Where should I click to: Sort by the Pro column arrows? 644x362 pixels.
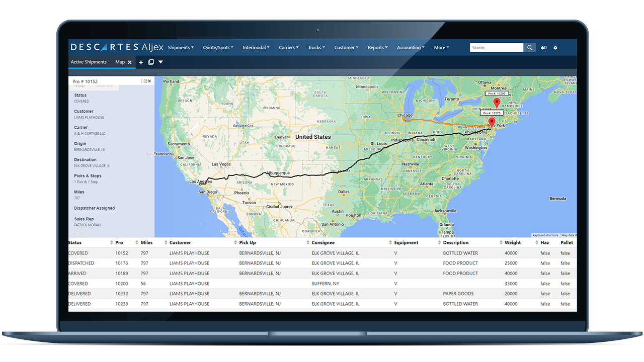136,243
